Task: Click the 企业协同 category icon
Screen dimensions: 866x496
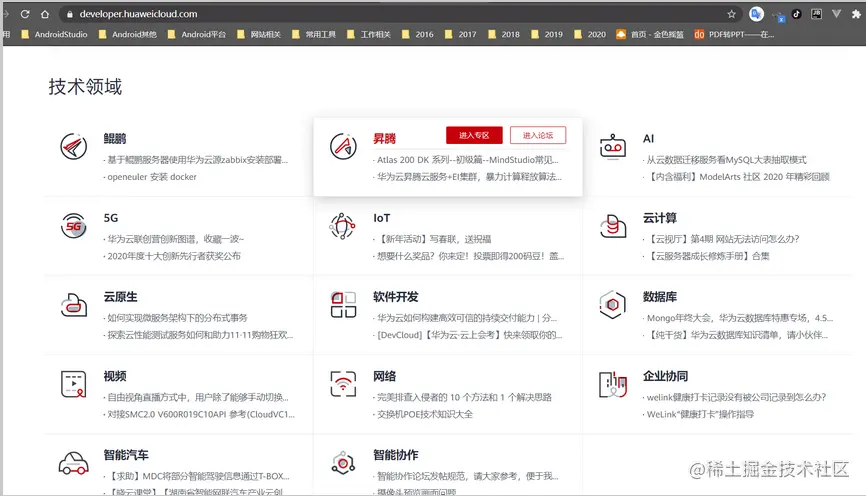Action: point(612,384)
